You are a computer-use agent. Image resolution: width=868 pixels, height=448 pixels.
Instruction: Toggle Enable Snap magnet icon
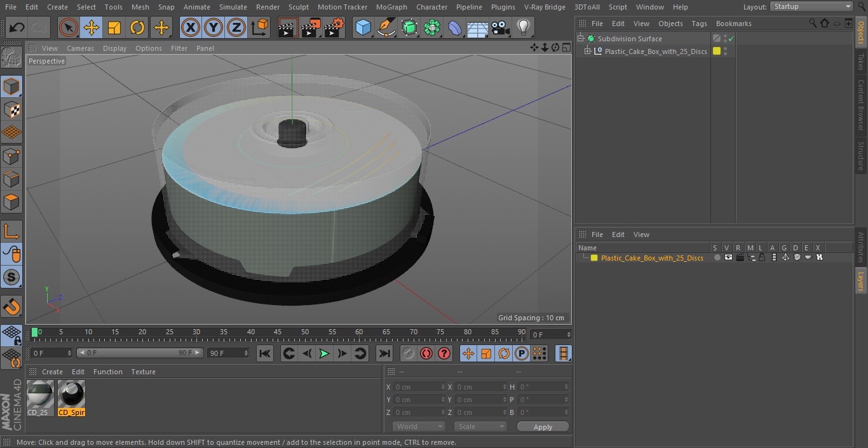(11, 306)
